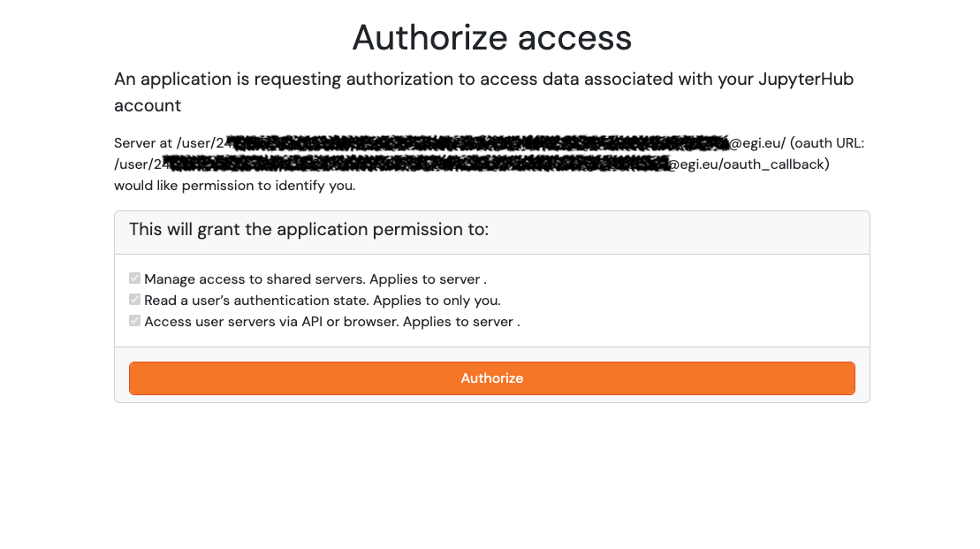The height and width of the screenshot is (549, 980).
Task: Click the 'Access user servers via API or browser' label
Action: point(332,322)
